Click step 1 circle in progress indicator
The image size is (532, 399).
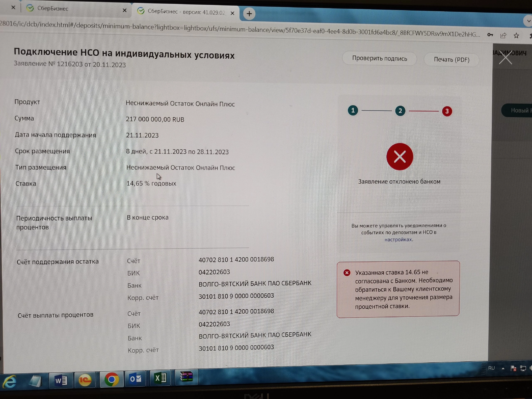click(353, 110)
